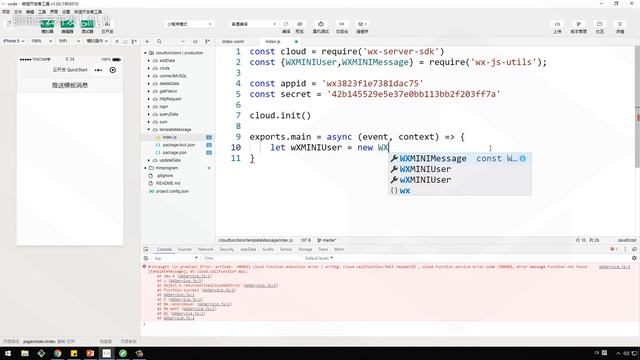Choose capitalized WXMINIUser autocomplete suggestion

(x=460, y=169)
